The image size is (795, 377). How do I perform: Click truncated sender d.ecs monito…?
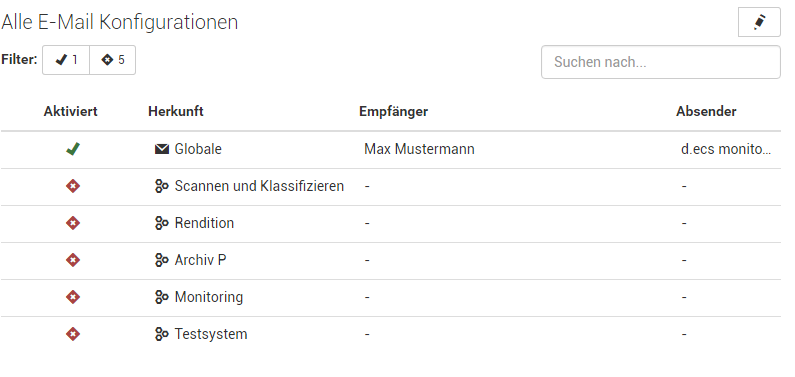pos(726,149)
